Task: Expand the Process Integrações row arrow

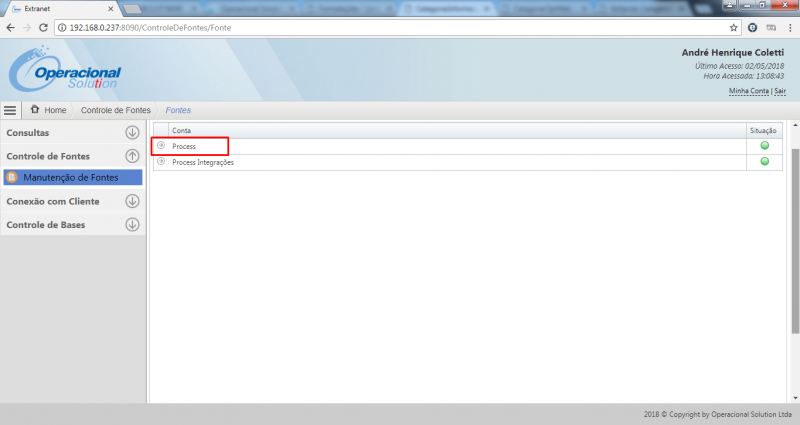Action: 161,162
